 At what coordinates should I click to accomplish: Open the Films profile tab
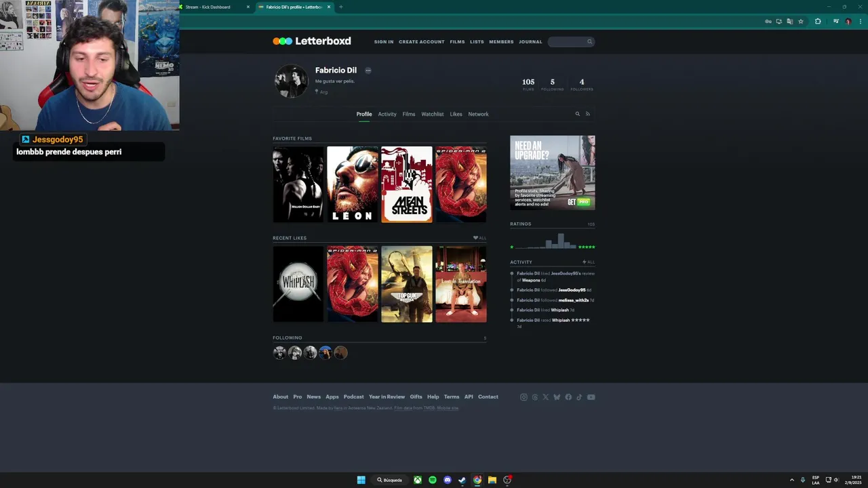click(x=409, y=114)
